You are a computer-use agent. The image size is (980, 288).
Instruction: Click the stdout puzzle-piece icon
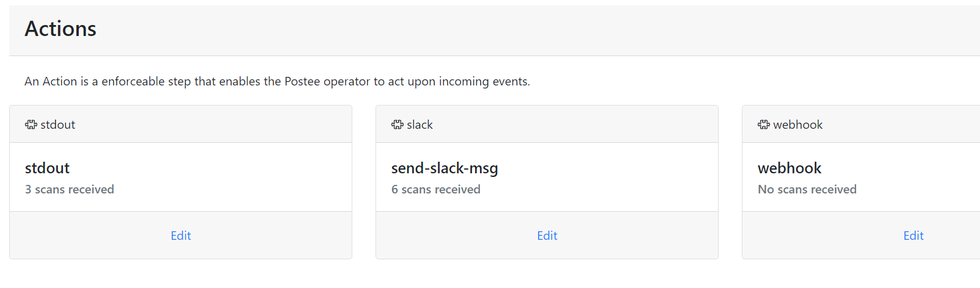click(x=31, y=124)
